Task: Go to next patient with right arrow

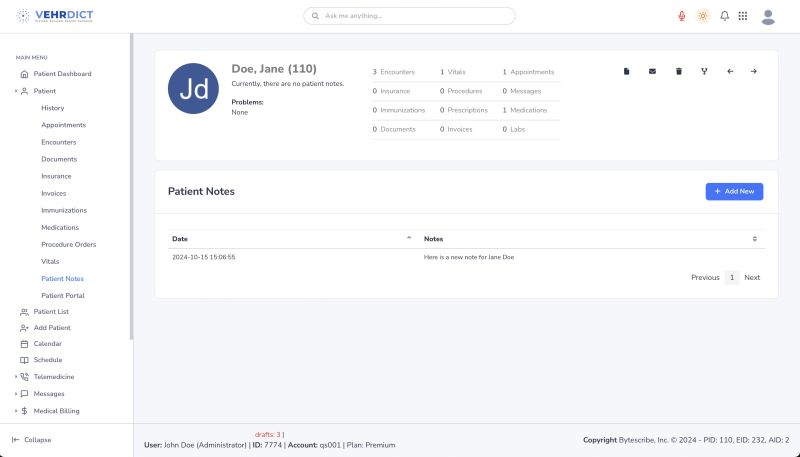Action: pyautogui.click(x=754, y=71)
